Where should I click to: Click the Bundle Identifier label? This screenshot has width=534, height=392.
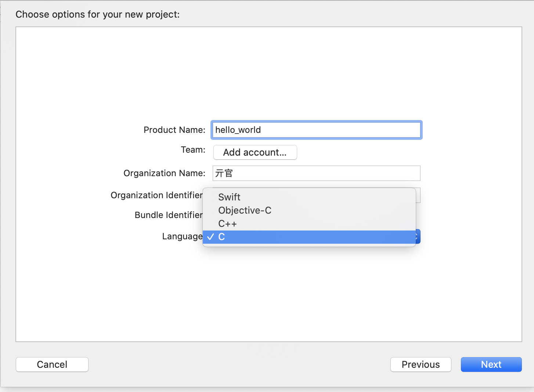(x=169, y=215)
